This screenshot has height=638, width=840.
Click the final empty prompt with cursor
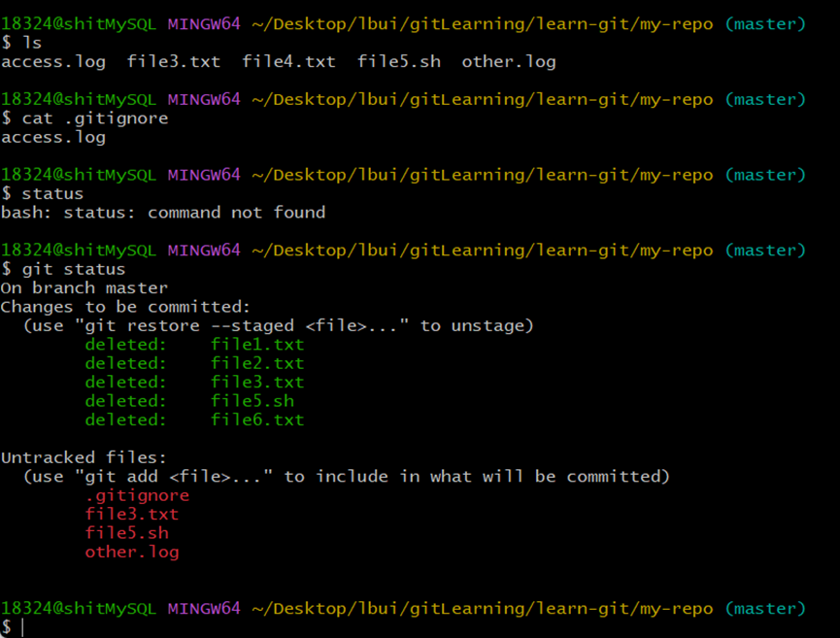click(13, 627)
